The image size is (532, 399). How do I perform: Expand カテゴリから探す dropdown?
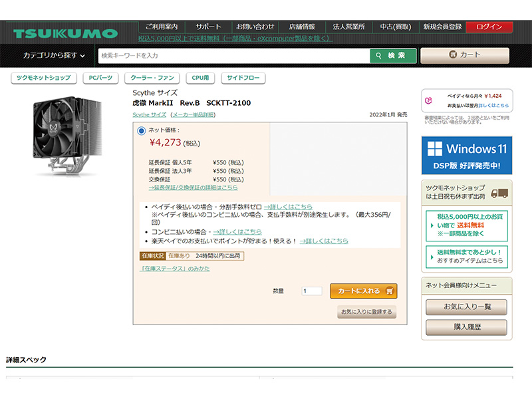click(x=54, y=55)
